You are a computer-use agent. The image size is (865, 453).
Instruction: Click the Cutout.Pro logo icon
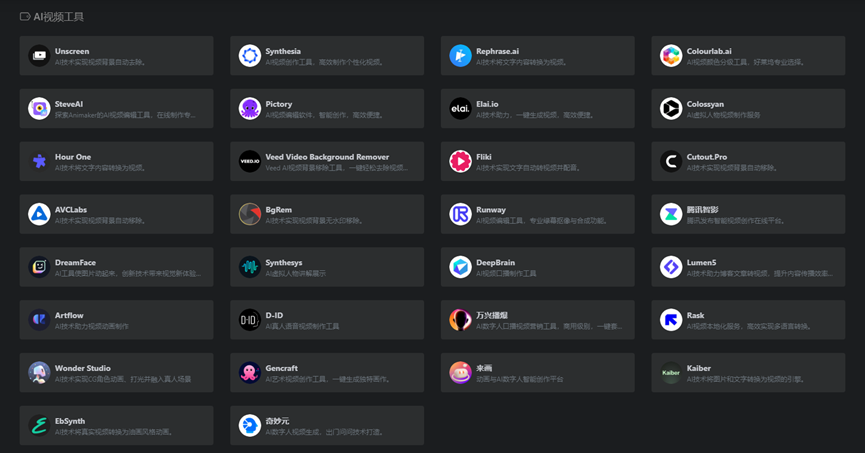pyautogui.click(x=671, y=161)
